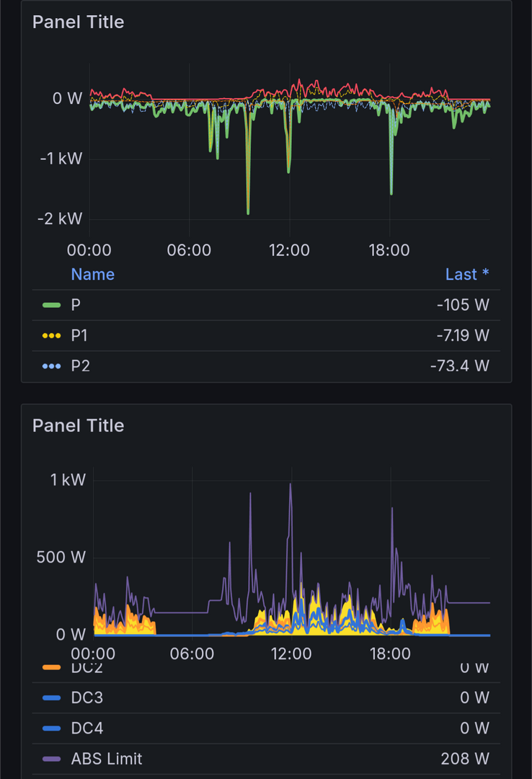This screenshot has width=532, height=779.
Task: Select the ABS Limit legend entry
Action: click(107, 759)
